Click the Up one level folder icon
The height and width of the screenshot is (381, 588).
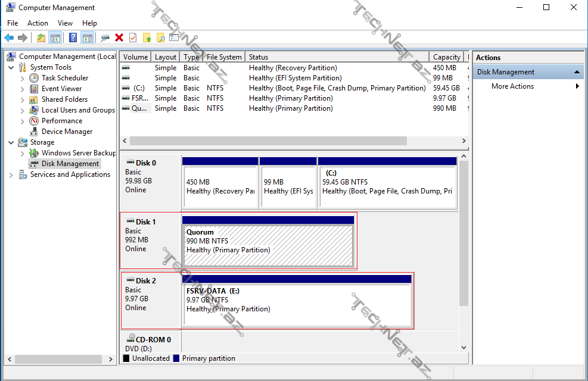click(41, 38)
